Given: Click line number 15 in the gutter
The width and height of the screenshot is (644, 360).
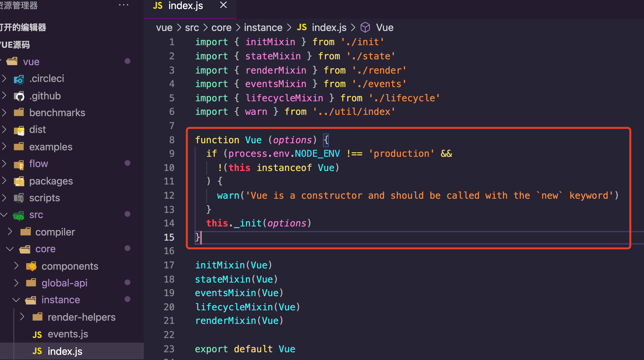Looking at the screenshot, I should tap(169, 237).
